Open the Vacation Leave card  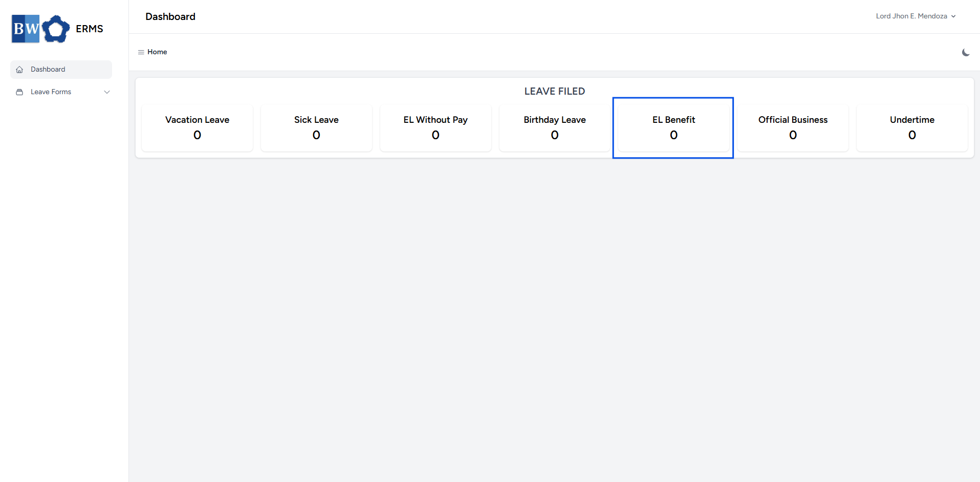tap(197, 128)
